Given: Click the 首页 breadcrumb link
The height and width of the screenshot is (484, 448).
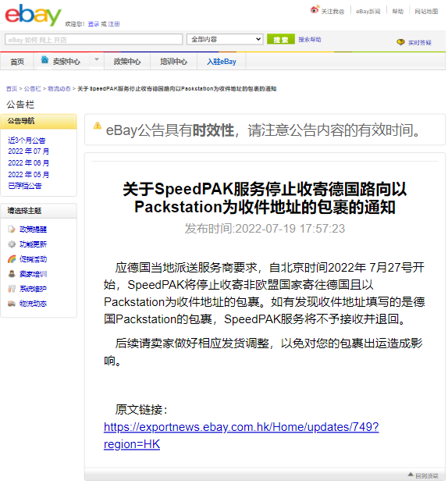Looking at the screenshot, I should 12,89.
